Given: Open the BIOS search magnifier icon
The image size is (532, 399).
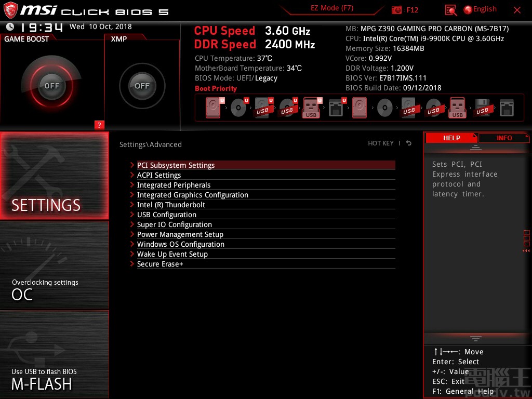Looking at the screenshot, I should point(450,10).
